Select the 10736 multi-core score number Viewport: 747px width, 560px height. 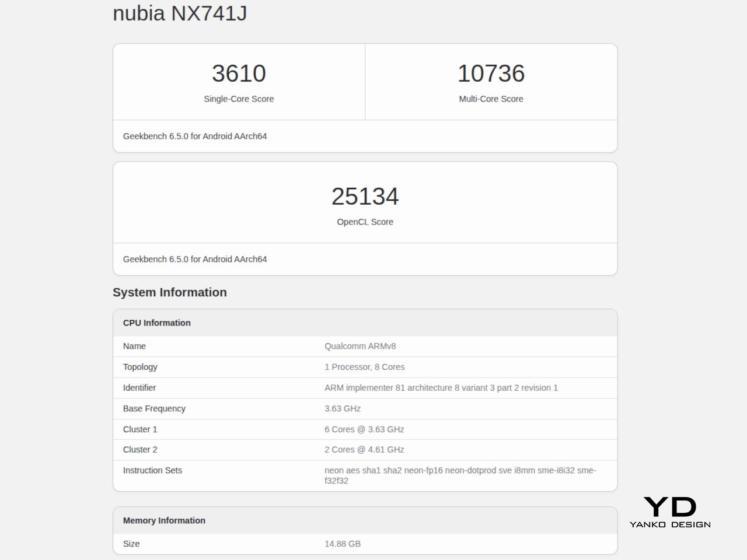(491, 73)
